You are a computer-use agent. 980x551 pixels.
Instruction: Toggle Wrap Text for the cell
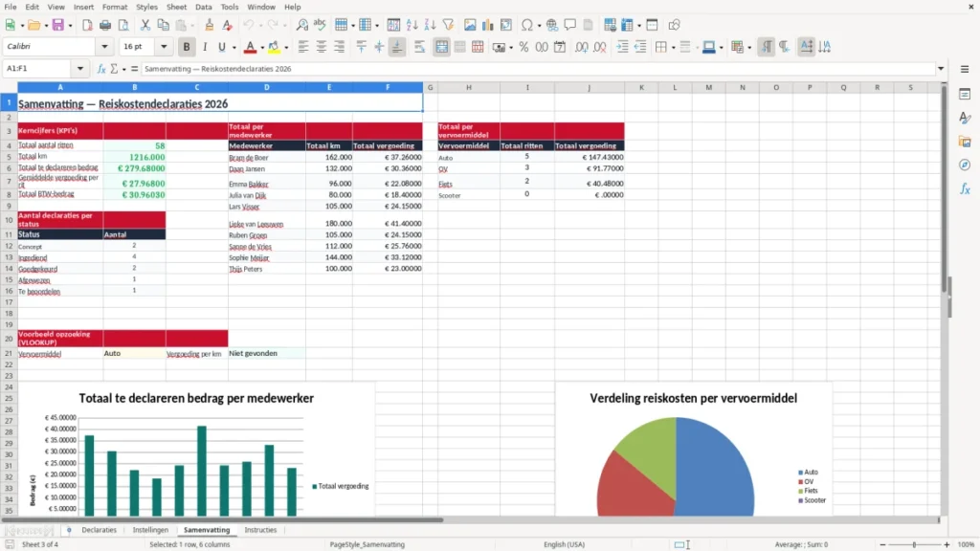click(x=419, y=47)
